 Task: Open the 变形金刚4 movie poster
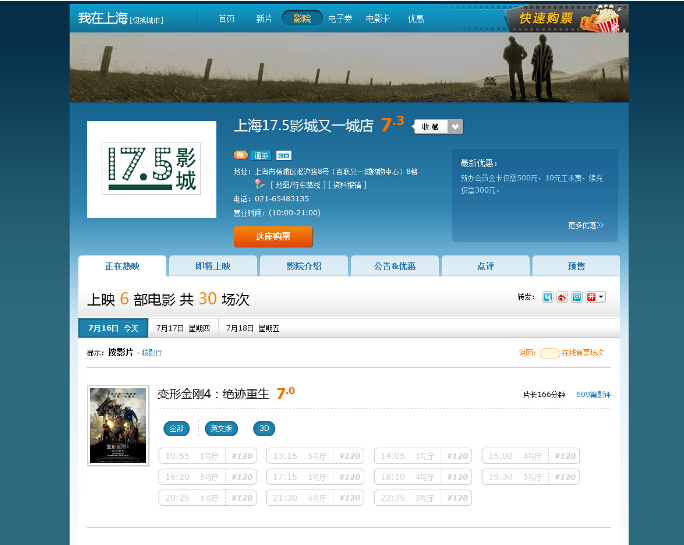coord(118,425)
